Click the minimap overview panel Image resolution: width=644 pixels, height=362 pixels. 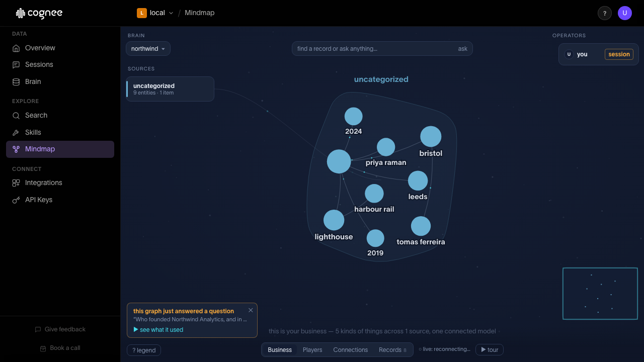tap(600, 294)
